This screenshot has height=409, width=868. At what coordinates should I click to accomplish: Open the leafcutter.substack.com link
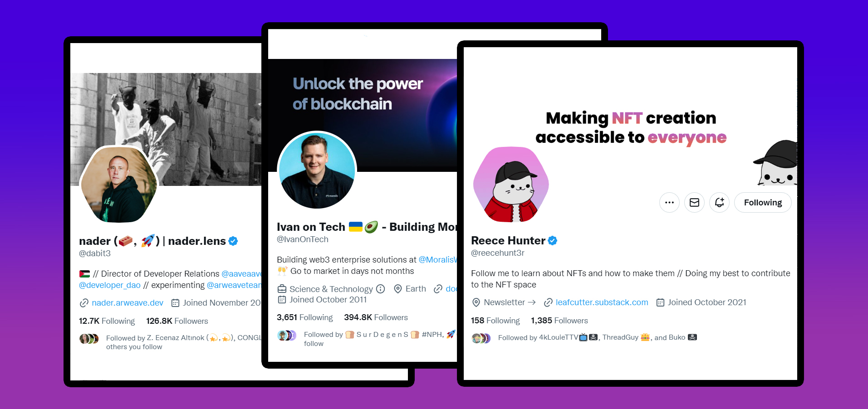(602, 302)
